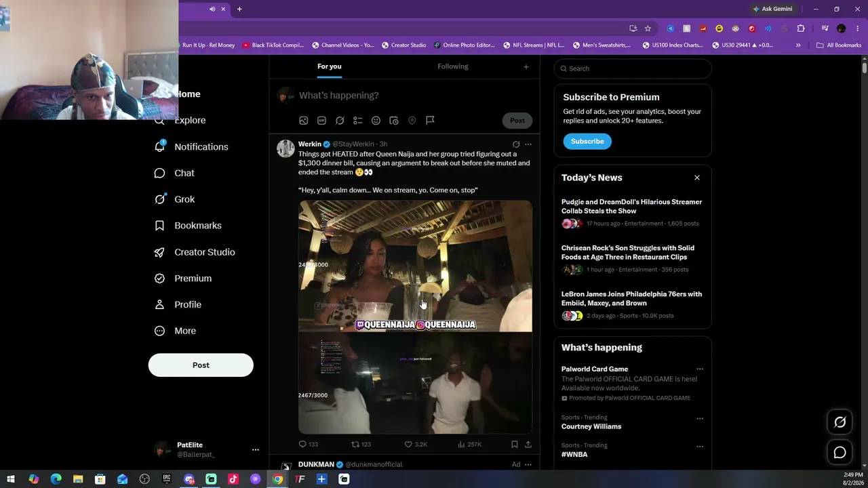Click the Subscribe button for Premium
The image size is (868, 488).
587,141
